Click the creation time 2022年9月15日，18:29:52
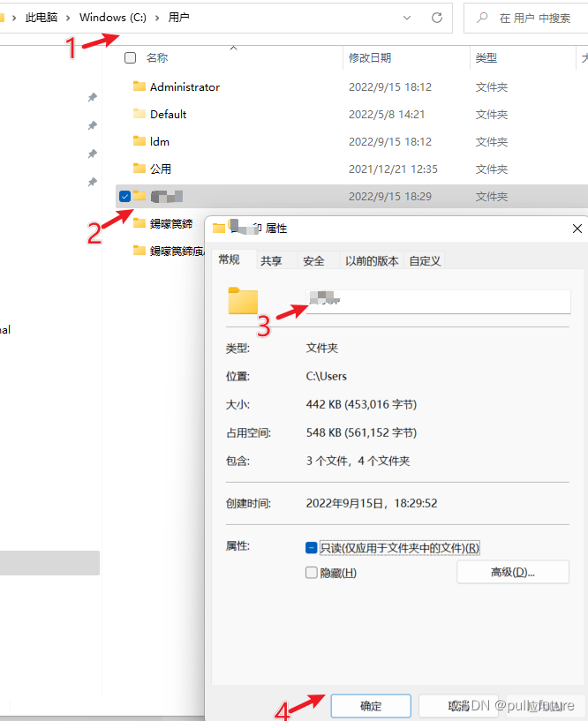Image resolution: width=588 pixels, height=721 pixels. coord(372,503)
